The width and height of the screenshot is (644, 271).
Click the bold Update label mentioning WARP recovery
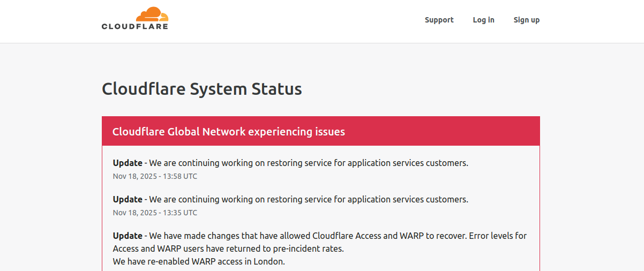point(128,236)
